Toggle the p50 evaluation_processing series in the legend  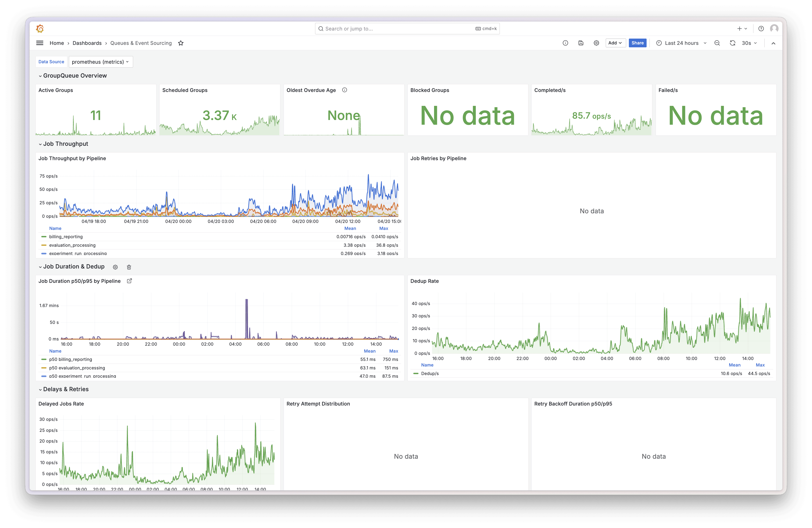point(77,368)
